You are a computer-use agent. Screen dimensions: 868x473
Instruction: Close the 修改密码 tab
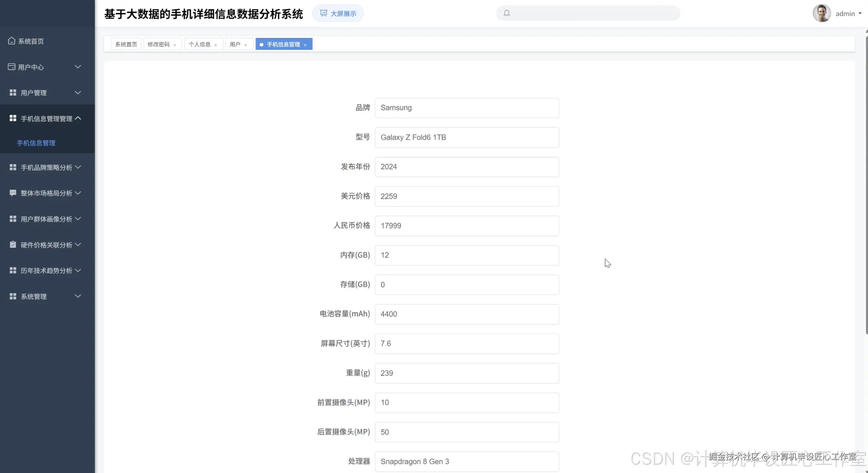(x=175, y=45)
